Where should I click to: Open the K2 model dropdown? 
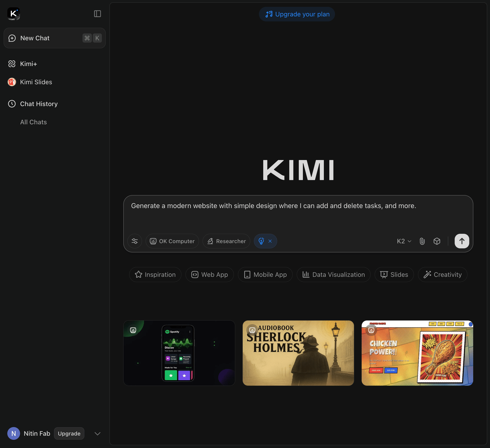[404, 241]
